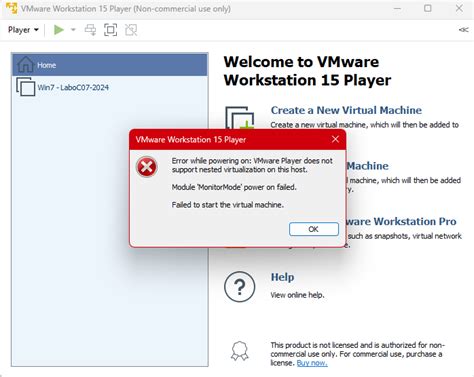Click the 'View online help.' text
Image resolution: width=474 pixels, height=377 pixels.
(x=297, y=295)
